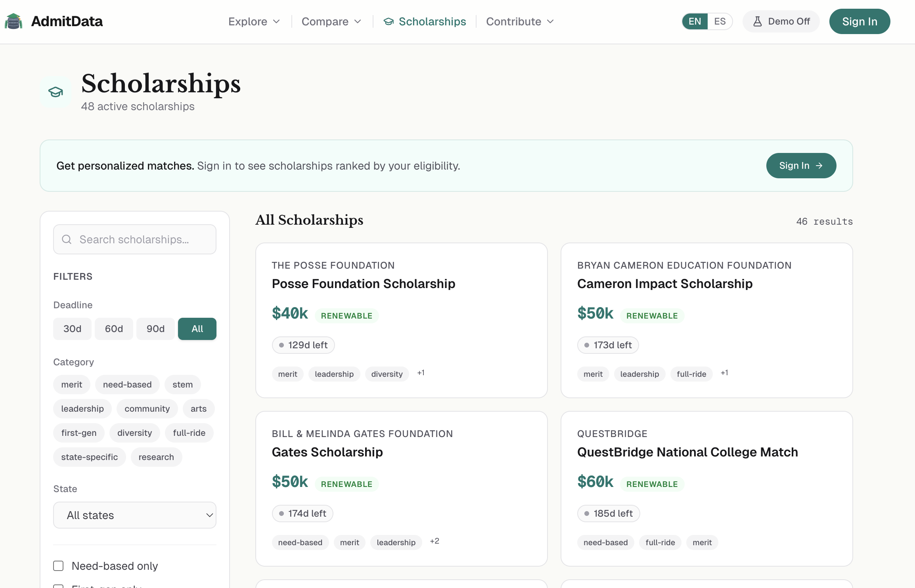
Task: Enable the Need-based only checkbox
Action: [58, 566]
